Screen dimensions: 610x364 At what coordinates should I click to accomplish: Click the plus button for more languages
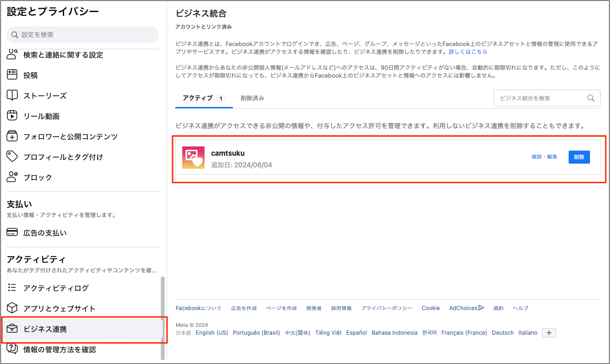[x=549, y=333]
